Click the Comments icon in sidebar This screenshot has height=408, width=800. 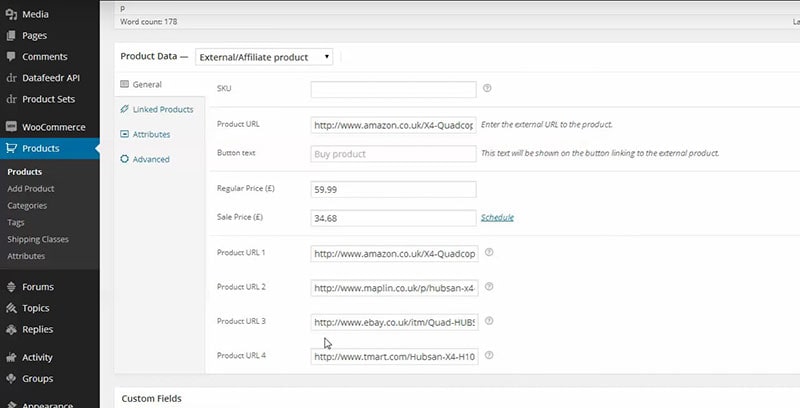pos(11,57)
